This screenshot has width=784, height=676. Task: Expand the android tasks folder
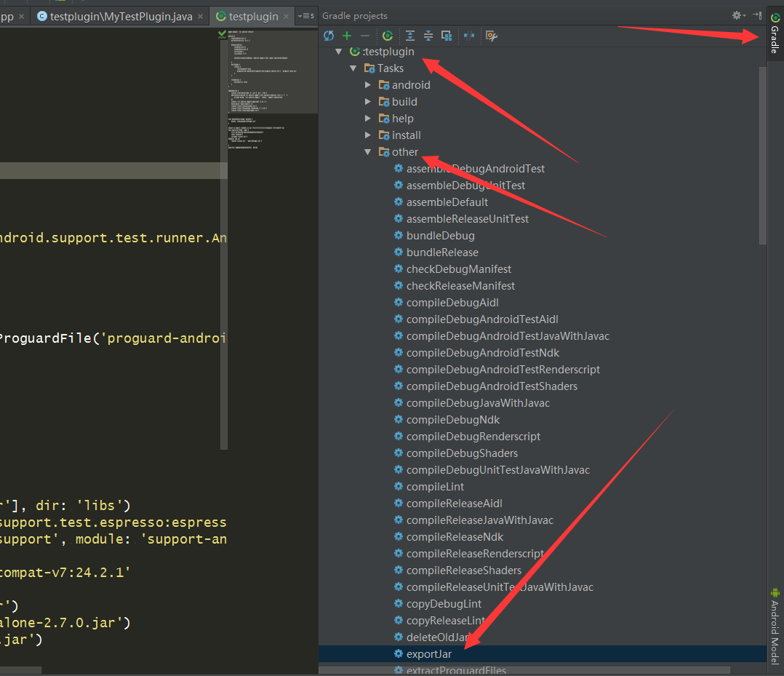coord(368,85)
